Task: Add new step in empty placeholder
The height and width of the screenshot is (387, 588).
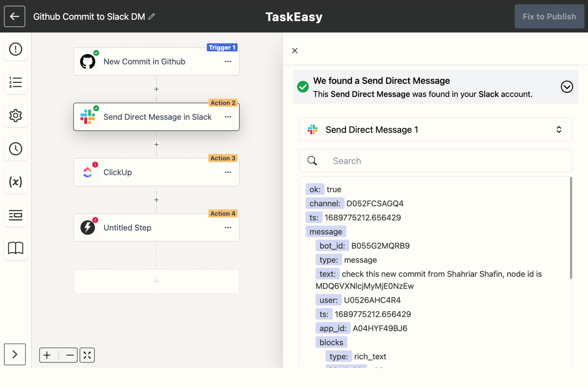Action: [x=156, y=281]
